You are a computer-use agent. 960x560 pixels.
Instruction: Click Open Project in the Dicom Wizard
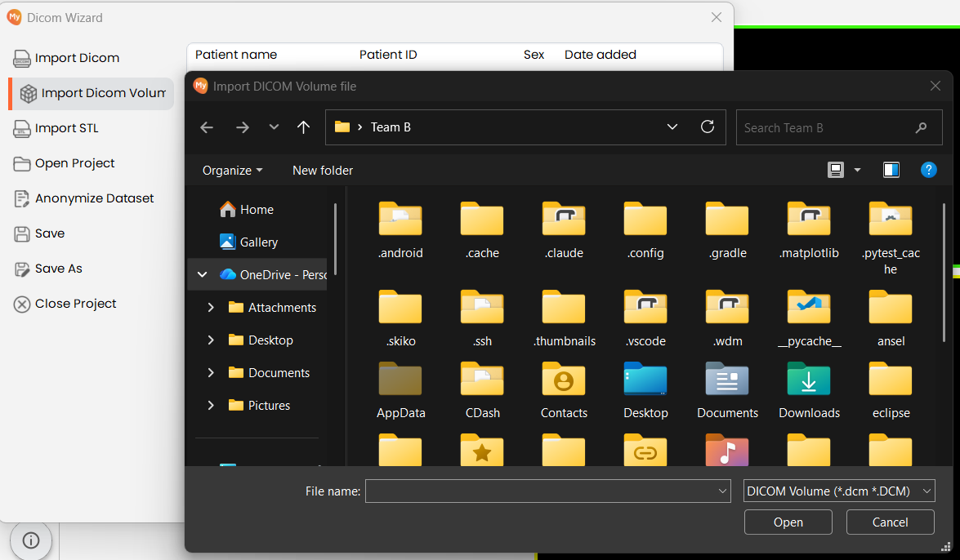point(64,163)
